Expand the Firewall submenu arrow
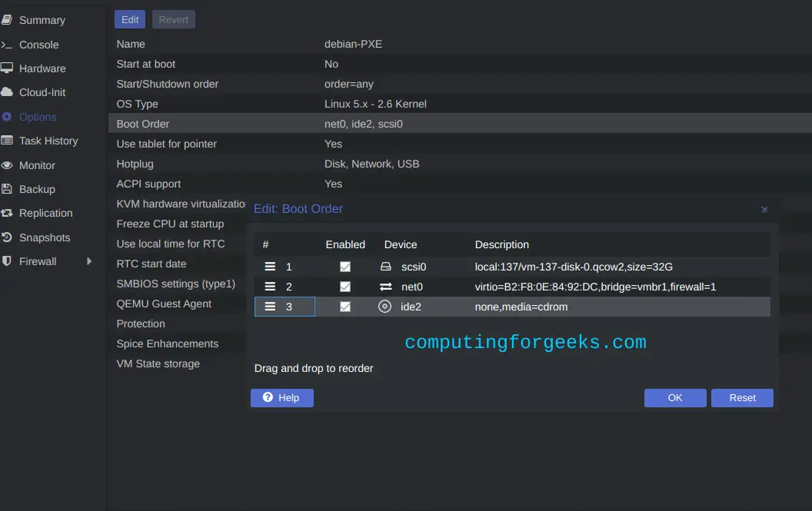Screen dimensions: 812x511 (89, 261)
